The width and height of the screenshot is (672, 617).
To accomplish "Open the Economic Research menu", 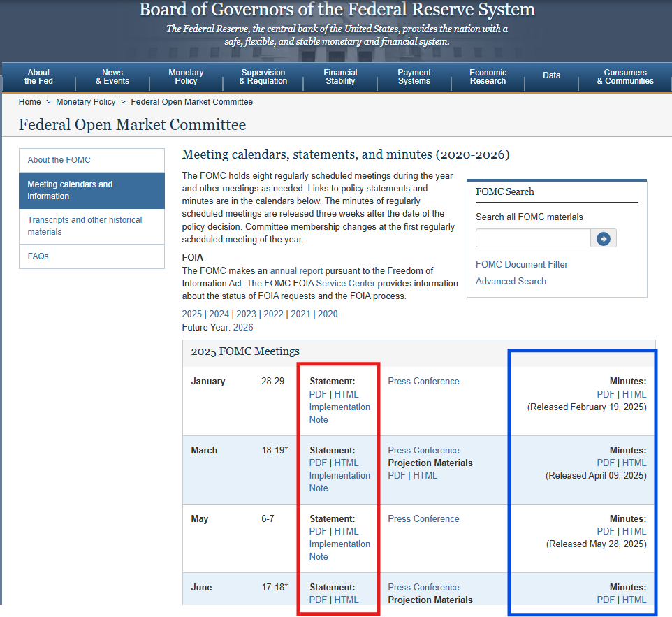I will (x=488, y=77).
